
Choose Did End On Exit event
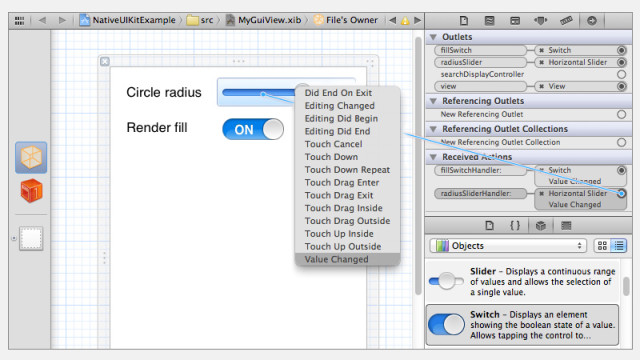tap(347, 93)
